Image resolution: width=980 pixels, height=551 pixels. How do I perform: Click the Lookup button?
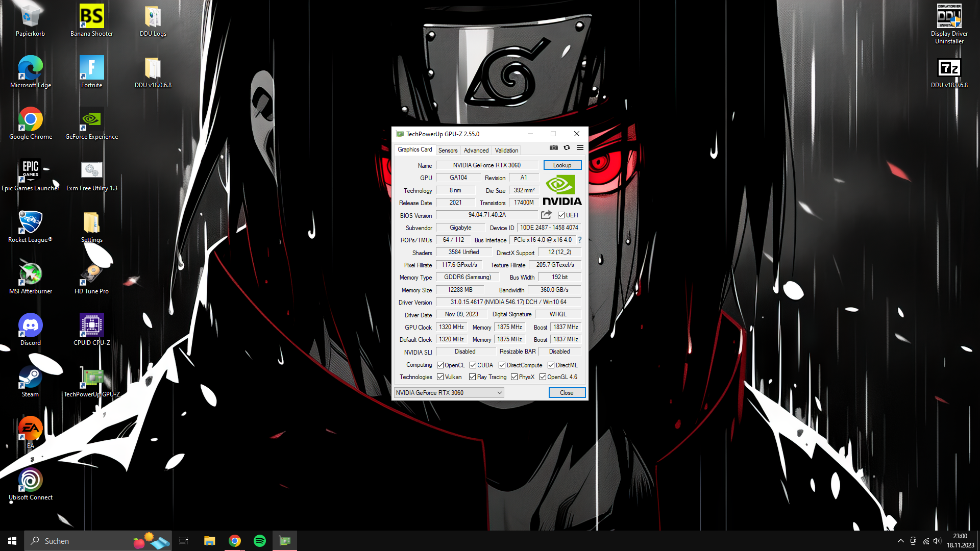(562, 165)
